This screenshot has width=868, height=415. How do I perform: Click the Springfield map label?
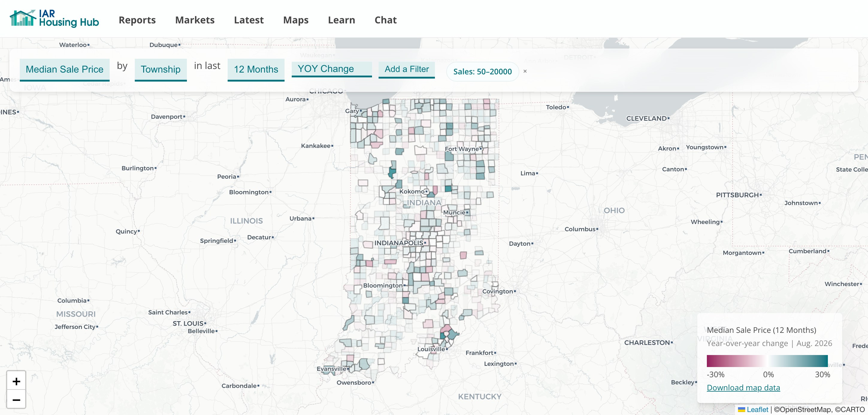216,241
